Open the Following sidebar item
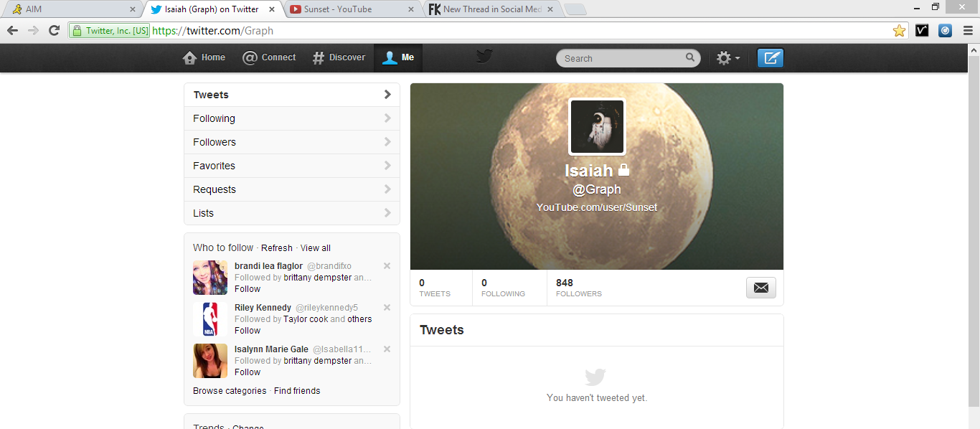This screenshot has height=429, width=980. point(292,118)
